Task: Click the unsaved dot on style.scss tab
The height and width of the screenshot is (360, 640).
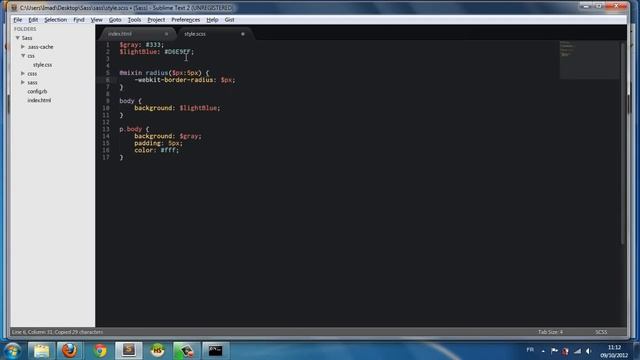Action: coord(242,34)
